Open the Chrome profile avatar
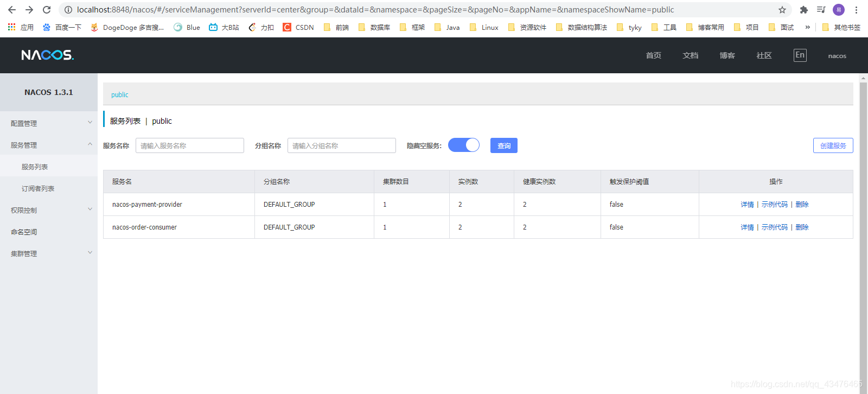This screenshot has height=394, width=868. 839,10
